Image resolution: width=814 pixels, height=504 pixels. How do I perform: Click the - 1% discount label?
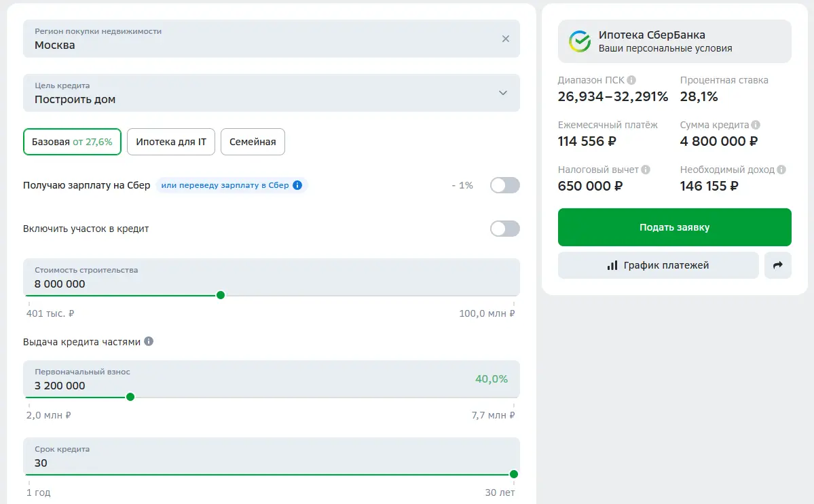point(462,185)
